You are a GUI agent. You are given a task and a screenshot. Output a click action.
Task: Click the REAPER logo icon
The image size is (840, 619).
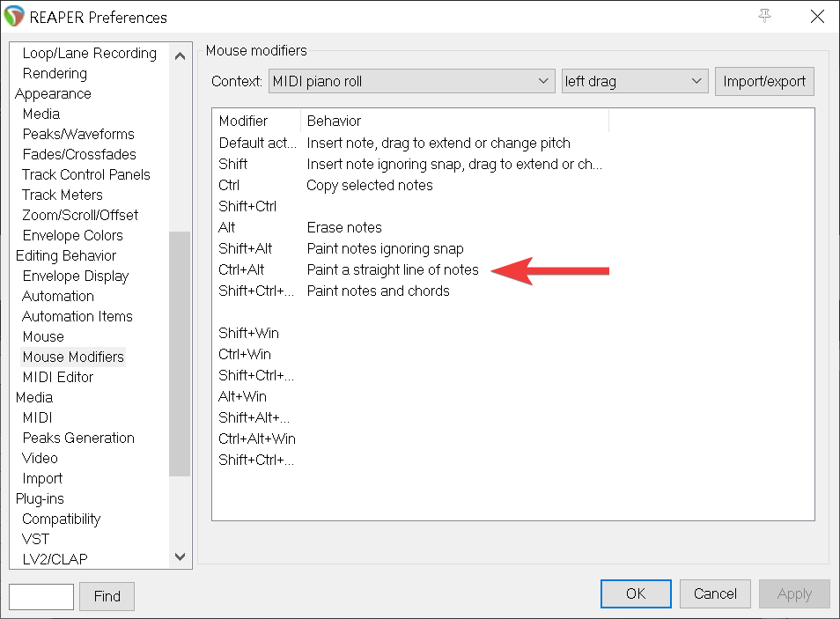[14, 16]
